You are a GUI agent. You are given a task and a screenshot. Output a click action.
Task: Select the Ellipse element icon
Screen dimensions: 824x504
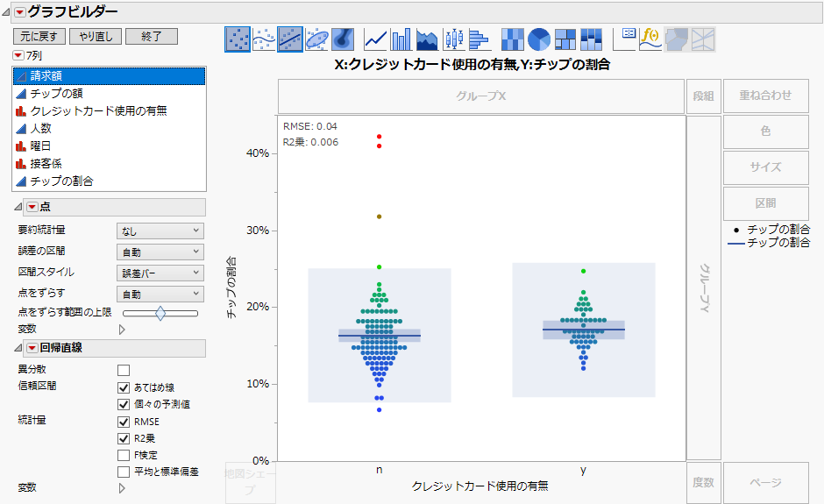pyautogui.click(x=316, y=39)
